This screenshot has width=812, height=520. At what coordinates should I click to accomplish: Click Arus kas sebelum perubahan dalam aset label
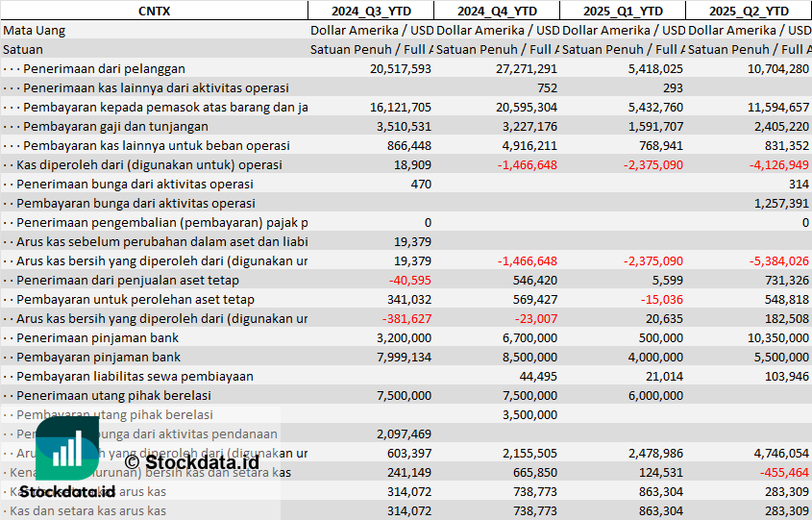pyautogui.click(x=162, y=242)
